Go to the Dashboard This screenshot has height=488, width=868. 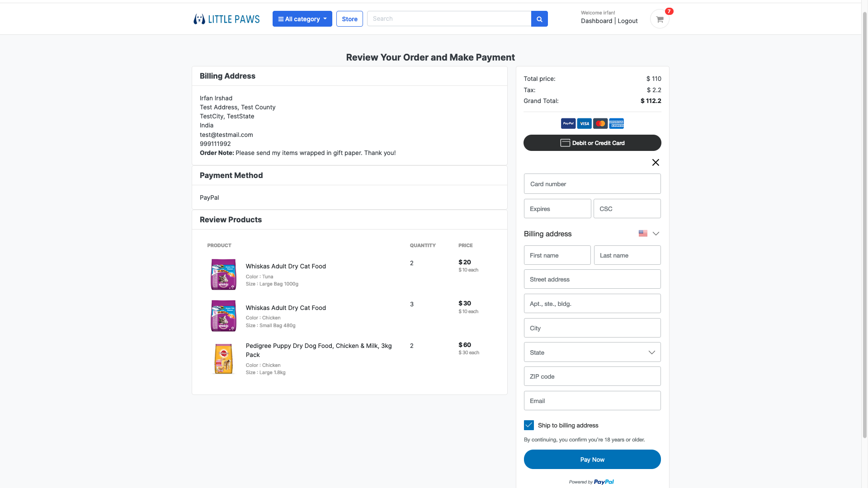pos(596,21)
